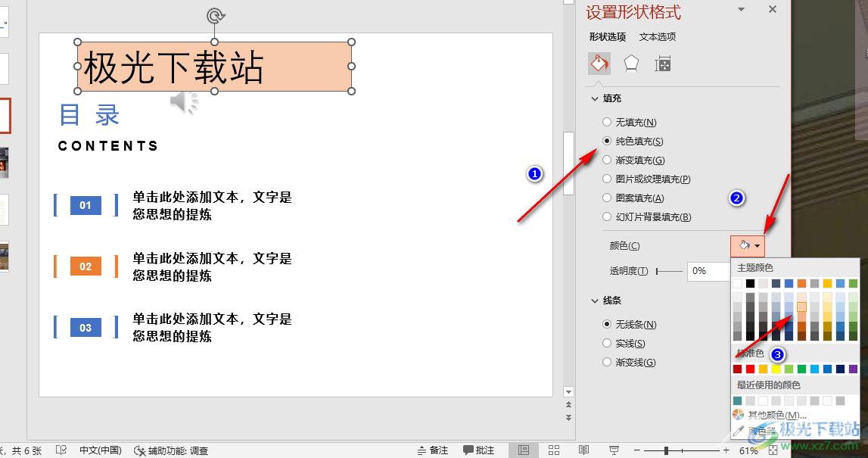Click the 透明度 0% input field
Viewport: 868px width, 458px height.
[709, 271]
